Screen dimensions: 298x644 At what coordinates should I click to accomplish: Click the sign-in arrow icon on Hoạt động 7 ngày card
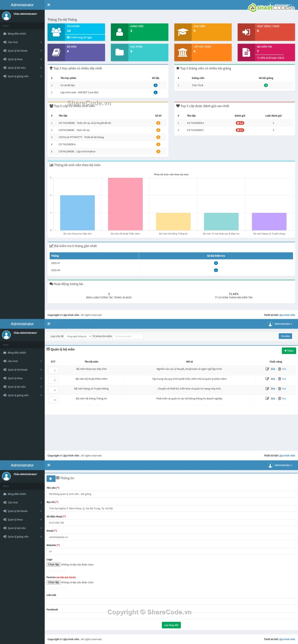[x=246, y=32]
